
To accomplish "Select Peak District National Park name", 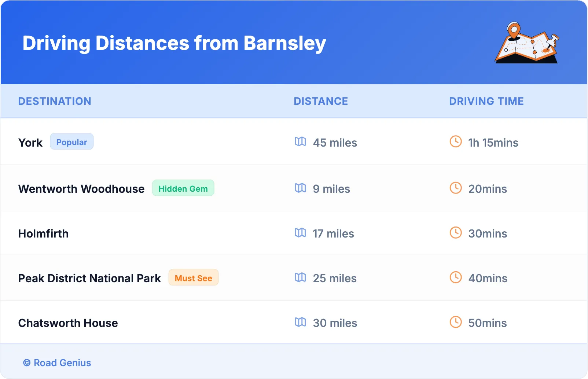I will point(89,278).
